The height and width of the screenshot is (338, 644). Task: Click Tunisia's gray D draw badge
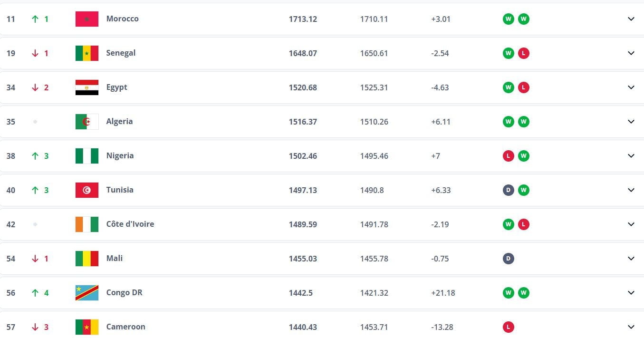tap(509, 190)
